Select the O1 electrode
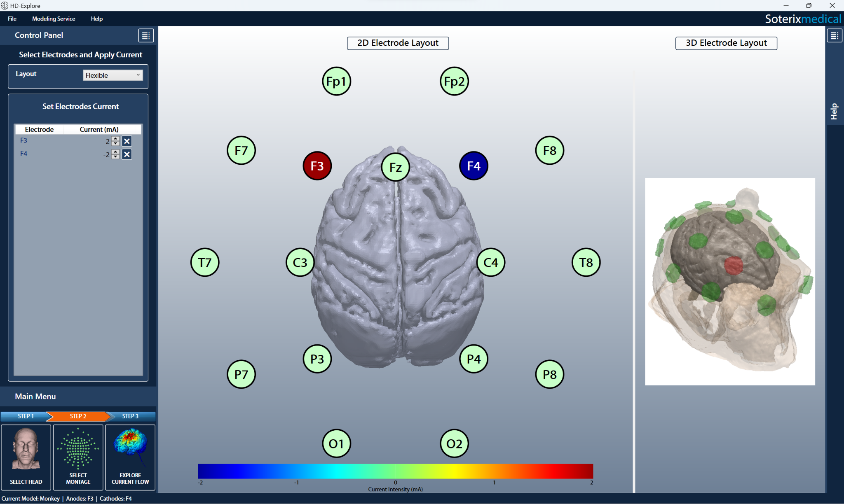 336,443
